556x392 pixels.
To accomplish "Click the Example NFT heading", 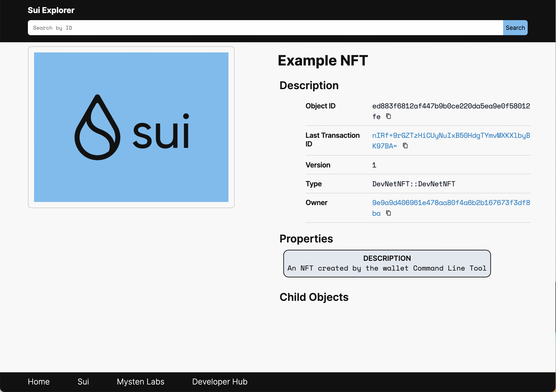I will (323, 61).
